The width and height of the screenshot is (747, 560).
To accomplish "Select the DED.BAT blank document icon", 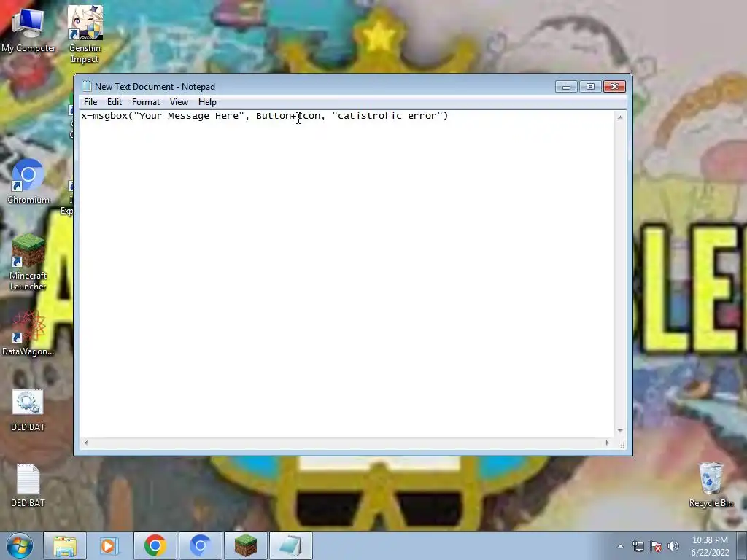I will (28, 486).
